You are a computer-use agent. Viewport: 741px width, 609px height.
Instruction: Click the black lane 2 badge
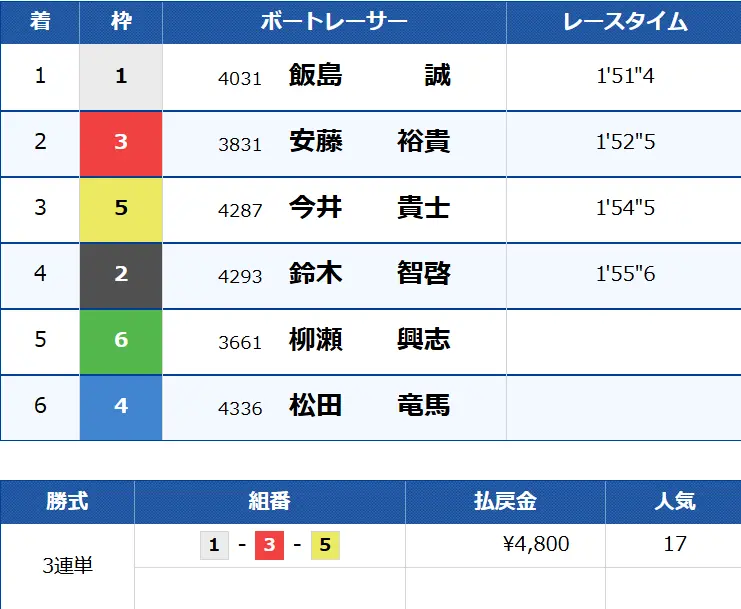point(121,274)
